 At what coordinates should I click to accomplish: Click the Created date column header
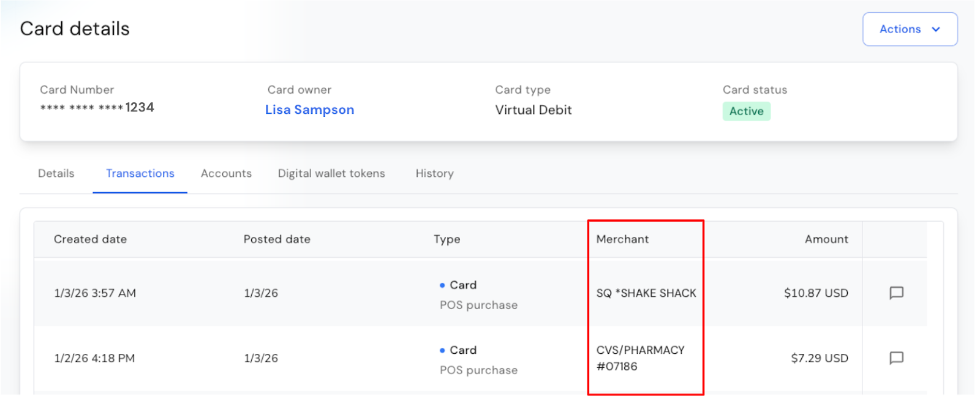[90, 239]
